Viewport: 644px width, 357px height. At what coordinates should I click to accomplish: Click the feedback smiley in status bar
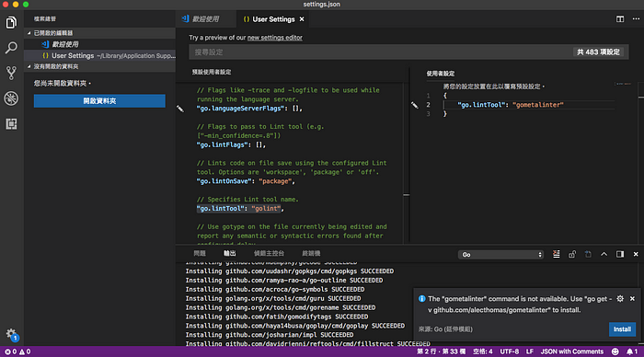click(x=615, y=351)
